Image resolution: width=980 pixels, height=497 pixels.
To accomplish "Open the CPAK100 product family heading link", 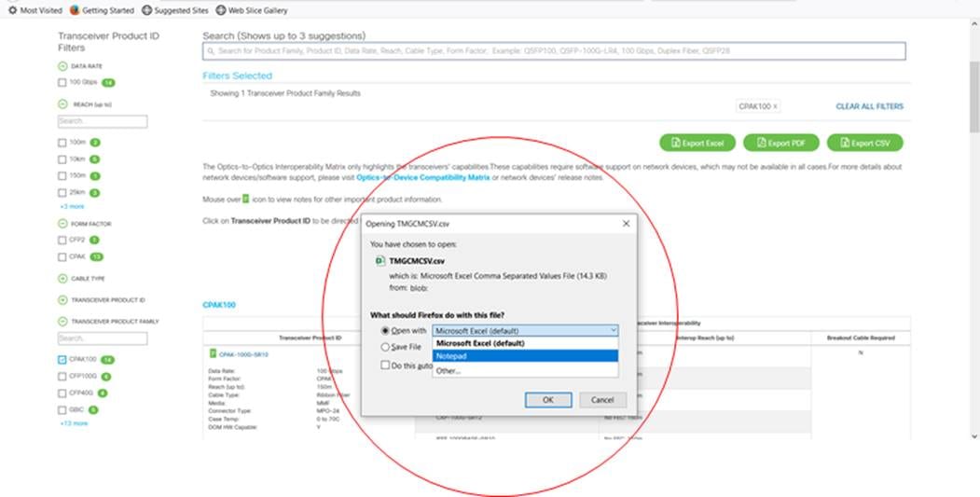I will [x=219, y=305].
